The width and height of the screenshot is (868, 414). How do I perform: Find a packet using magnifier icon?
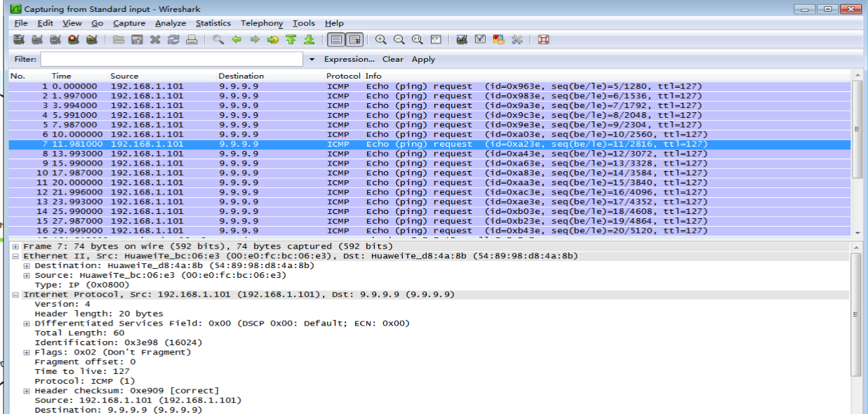pos(218,40)
